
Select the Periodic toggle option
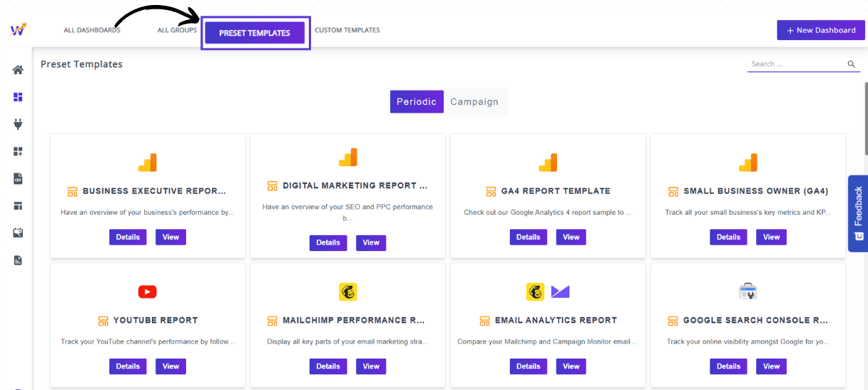[417, 101]
